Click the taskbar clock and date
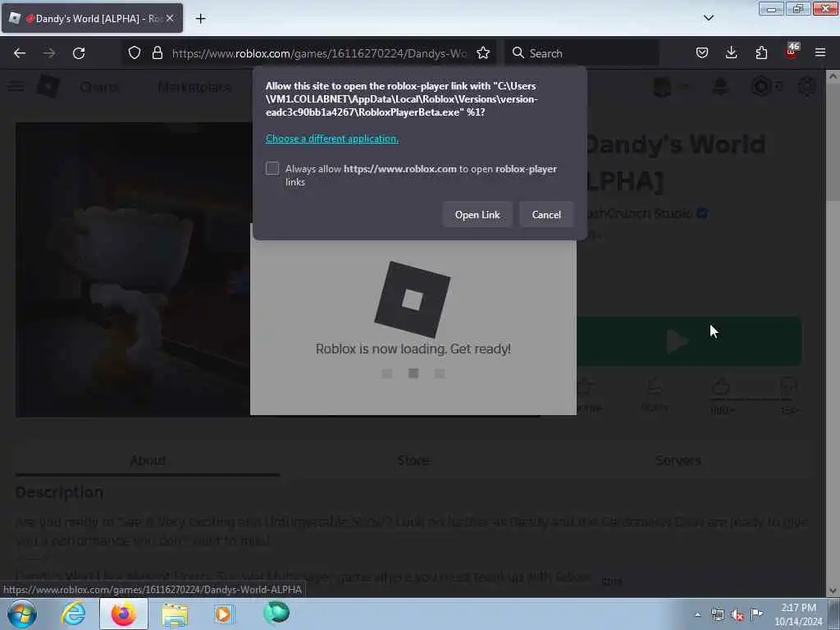 [798, 614]
